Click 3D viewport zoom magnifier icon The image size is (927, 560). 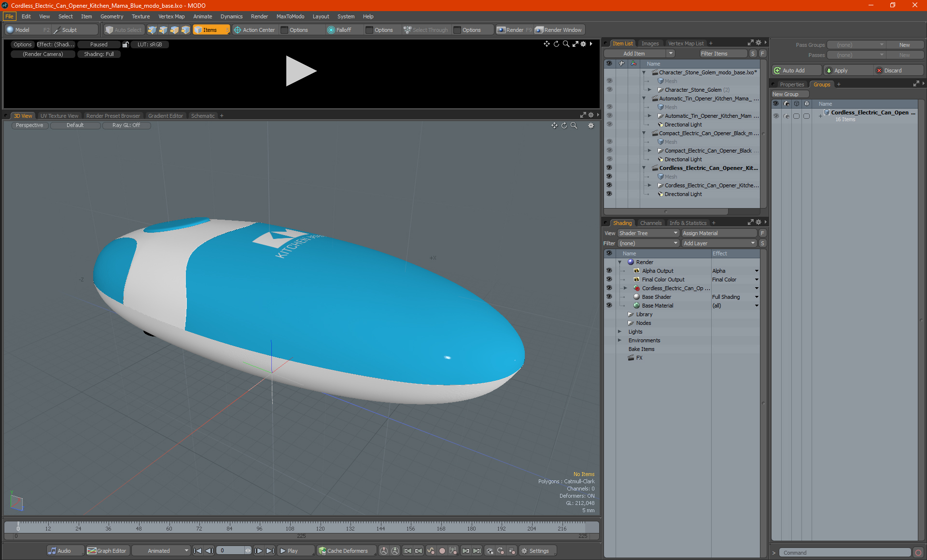[574, 126]
